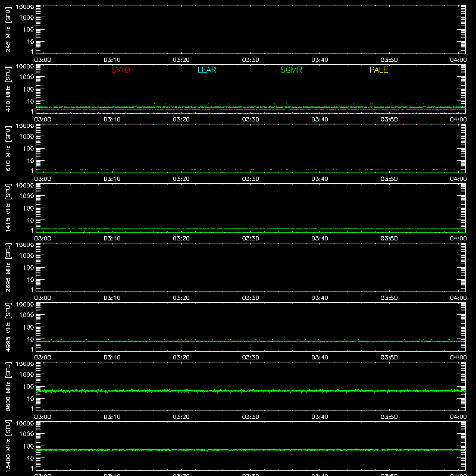Viewport: 476px width, 476px height.
Task: Click the 245 MHz [SFU] axis label
Action: click(8, 29)
